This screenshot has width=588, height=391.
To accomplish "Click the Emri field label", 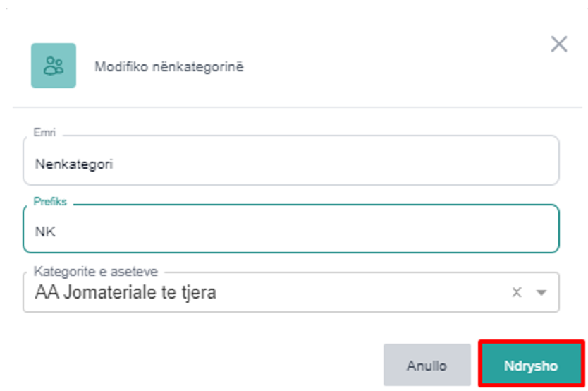I will click(x=44, y=132).
